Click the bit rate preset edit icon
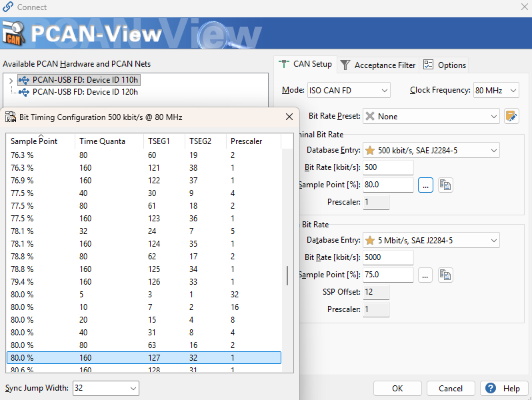 (511, 116)
